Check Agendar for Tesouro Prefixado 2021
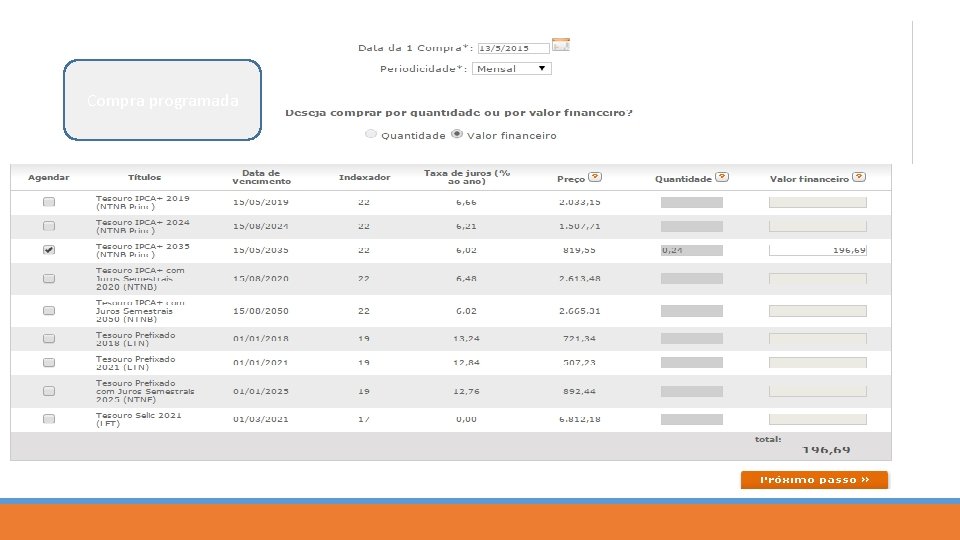This screenshot has width=960, height=540. click(x=49, y=362)
